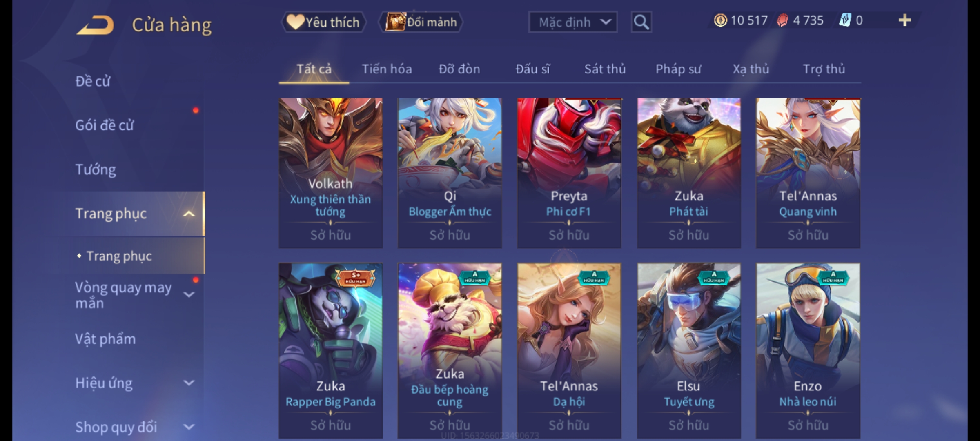This screenshot has height=441, width=980.
Task: Tap the S+ badge on Rapper Big Panda
Action: tap(356, 278)
